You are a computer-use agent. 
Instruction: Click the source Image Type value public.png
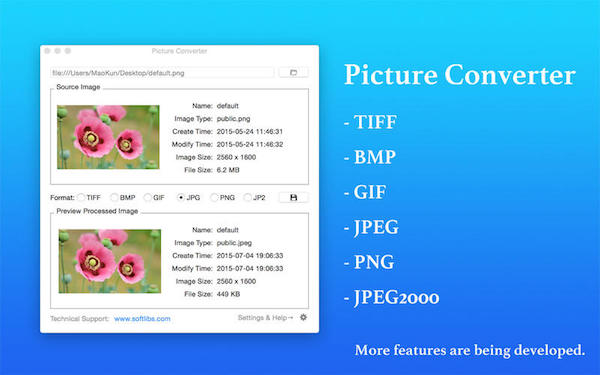click(233, 119)
